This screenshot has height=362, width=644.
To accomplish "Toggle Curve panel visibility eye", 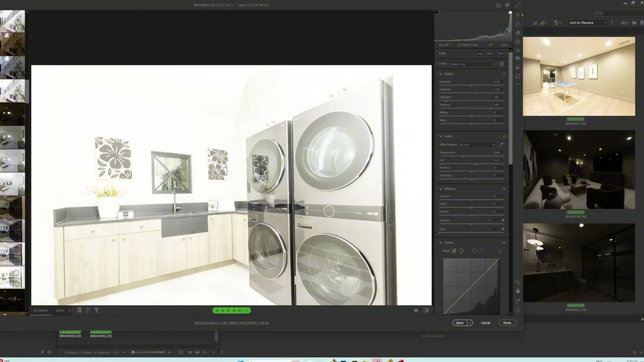I will [x=504, y=242].
